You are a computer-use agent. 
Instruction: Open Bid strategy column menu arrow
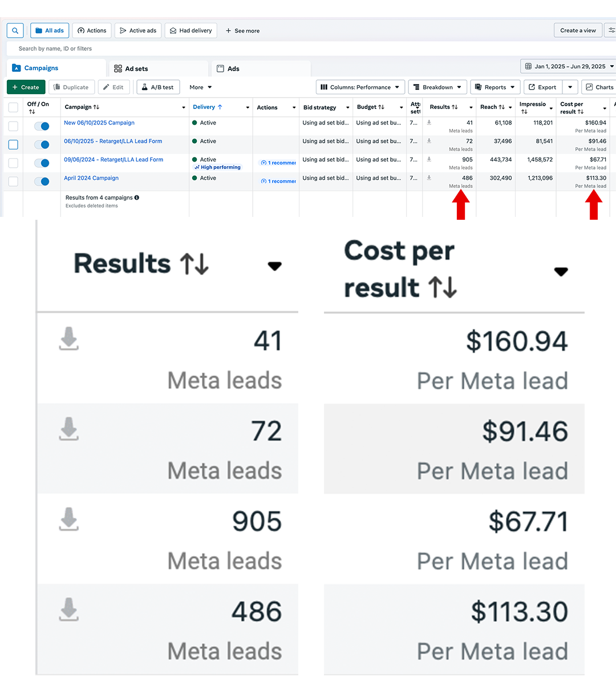click(347, 107)
